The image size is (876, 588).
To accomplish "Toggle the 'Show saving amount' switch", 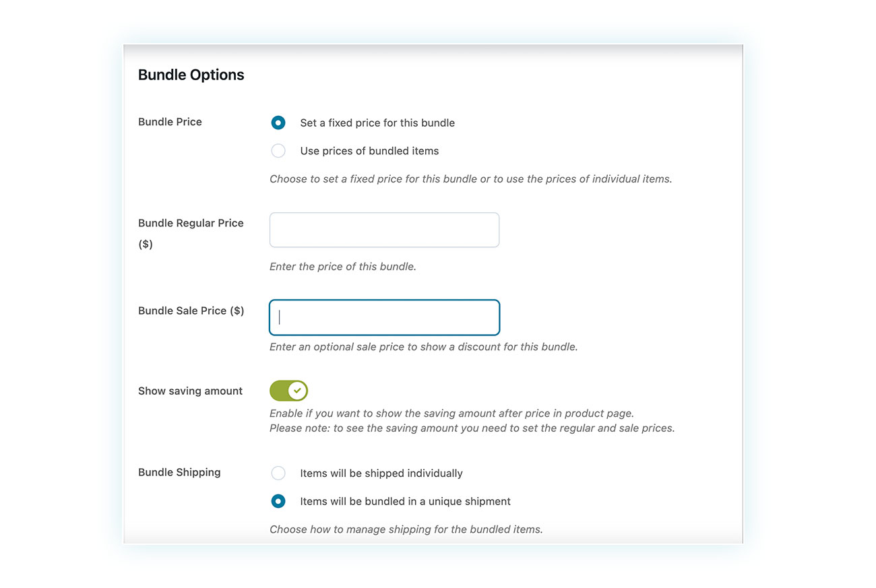I will pos(288,391).
